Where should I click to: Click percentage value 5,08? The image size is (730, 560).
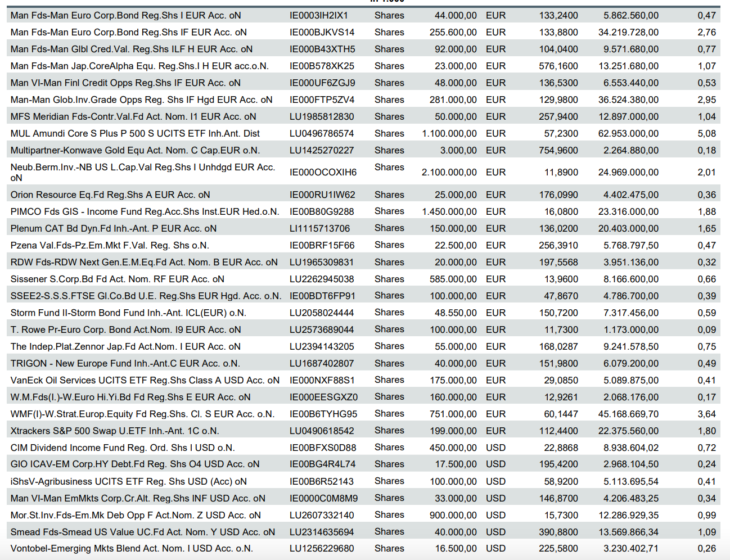pos(707,134)
